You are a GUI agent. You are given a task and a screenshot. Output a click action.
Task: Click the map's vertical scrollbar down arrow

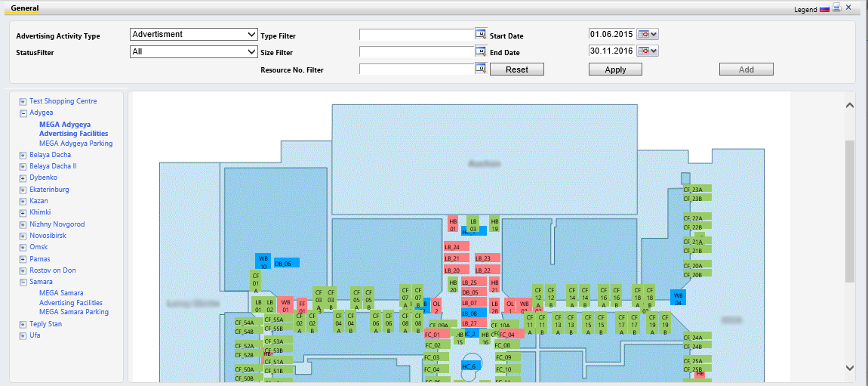[849, 368]
